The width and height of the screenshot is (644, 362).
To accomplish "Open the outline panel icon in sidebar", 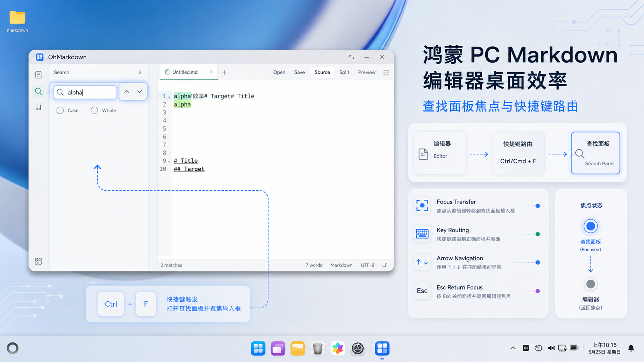I will (38, 107).
